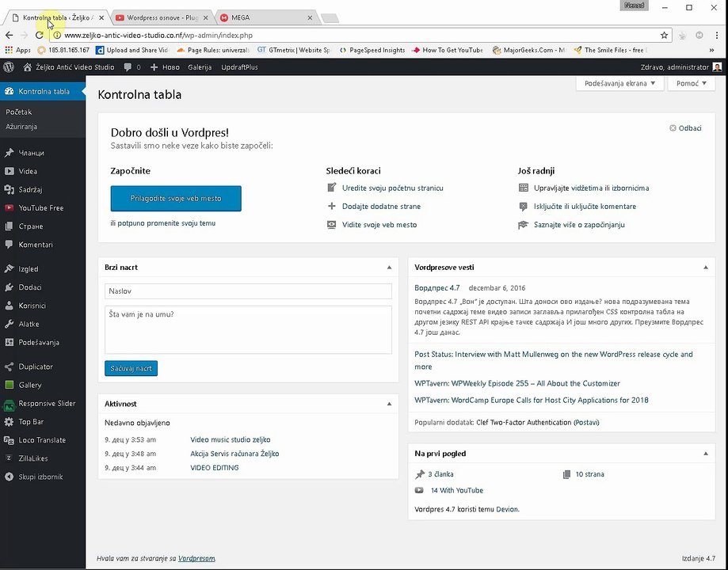The image size is (728, 570).
Task: Collapse the Vordpresove vesti widget
Action: (706, 268)
